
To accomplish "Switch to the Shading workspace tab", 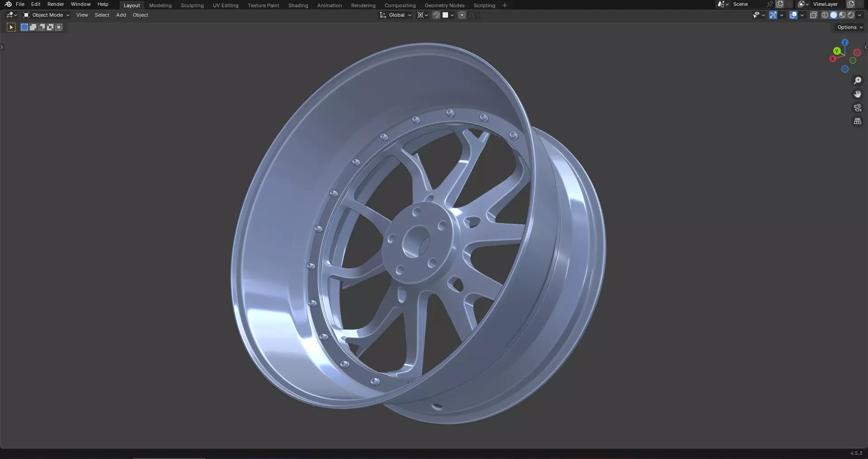I will pyautogui.click(x=298, y=5).
